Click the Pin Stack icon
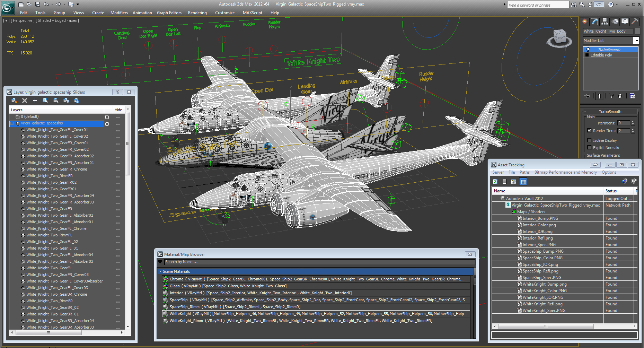The height and width of the screenshot is (348, 644). (x=588, y=96)
